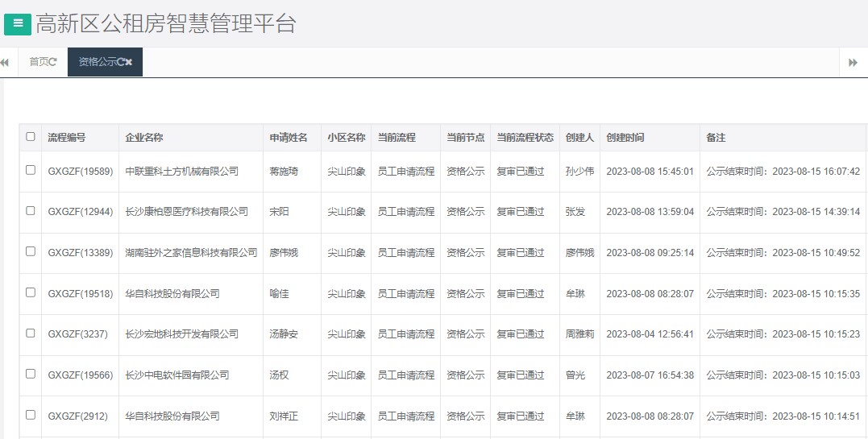Screen dimensions: 868x439
Task: Check the row for GXGZF(12944)
Action: (x=31, y=211)
